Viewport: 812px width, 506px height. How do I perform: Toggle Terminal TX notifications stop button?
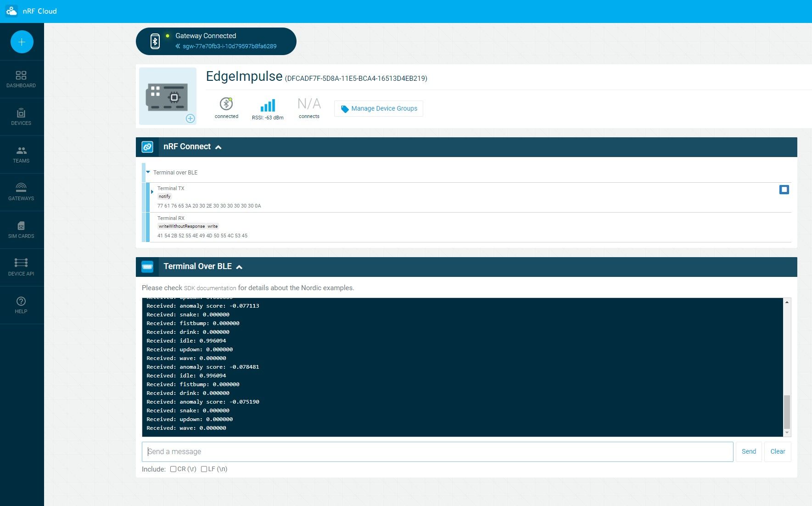pos(784,190)
